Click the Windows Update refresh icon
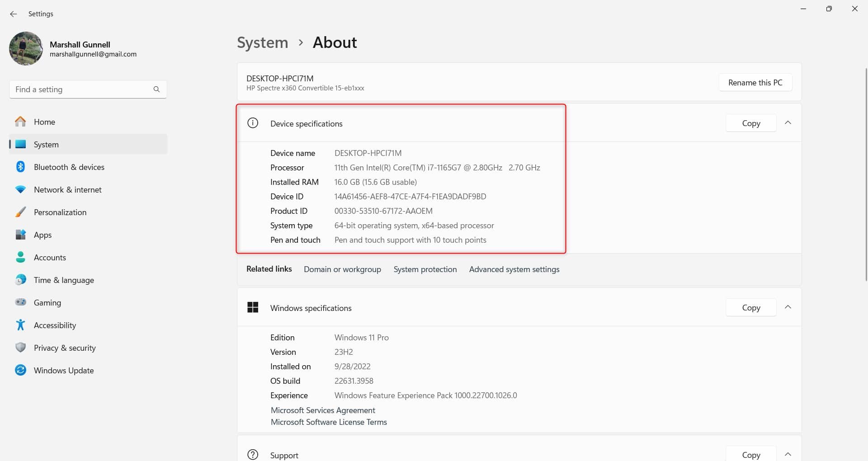Screen dimensions: 868x461 20,370
